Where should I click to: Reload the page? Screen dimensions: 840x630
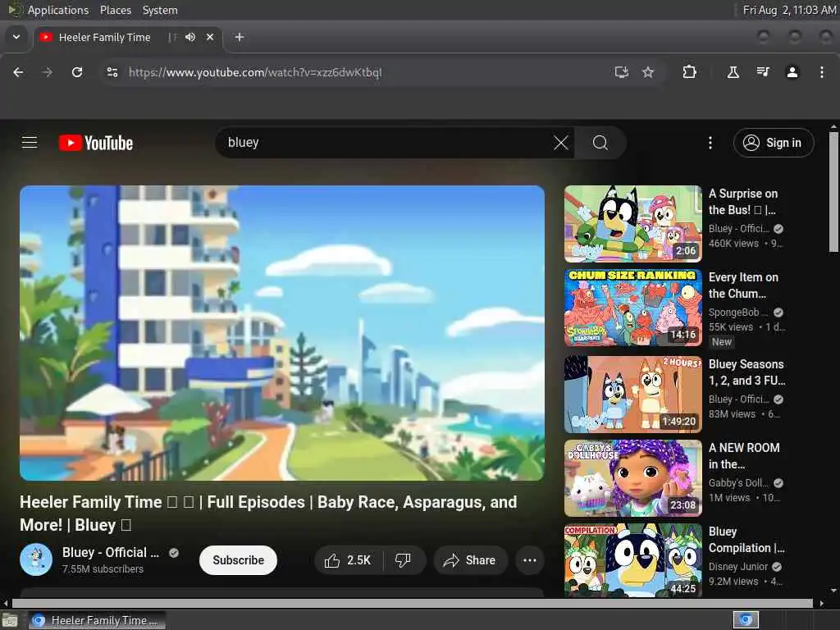77,72
